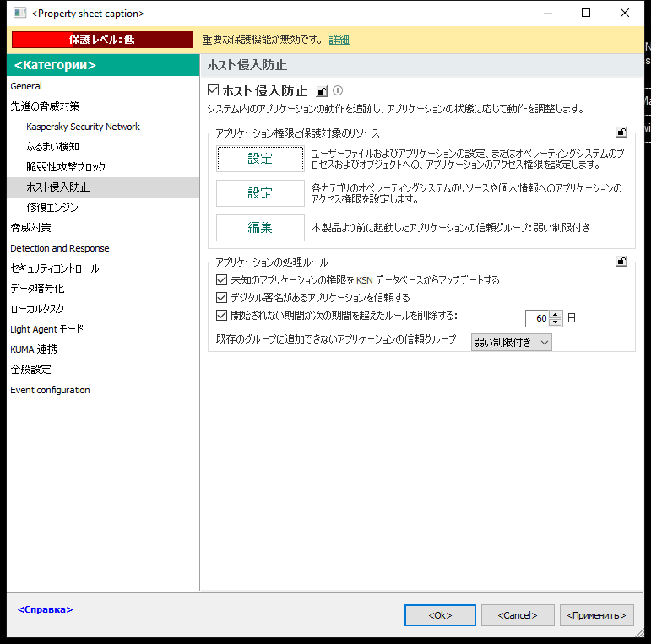Click the <Cancel> button
651x644 pixels.
tap(518, 615)
